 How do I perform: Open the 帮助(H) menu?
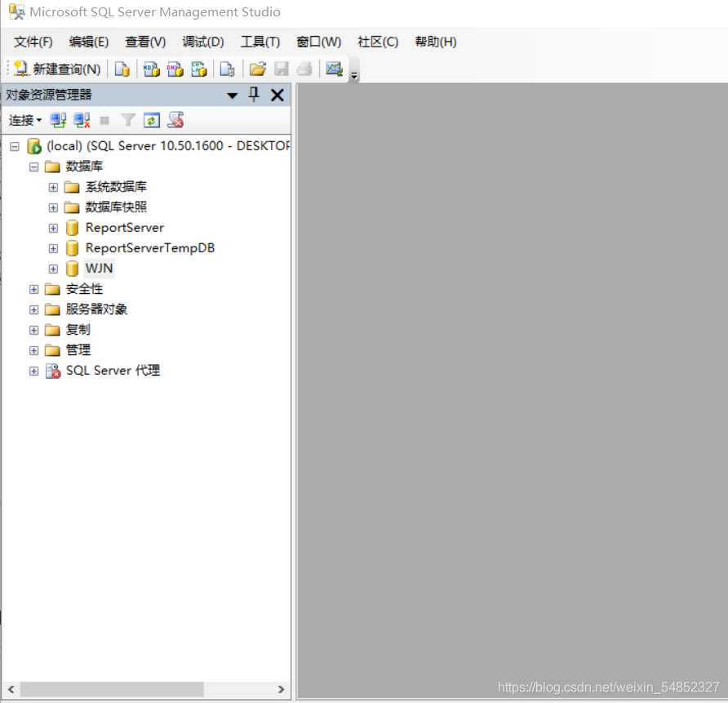pyautogui.click(x=436, y=42)
